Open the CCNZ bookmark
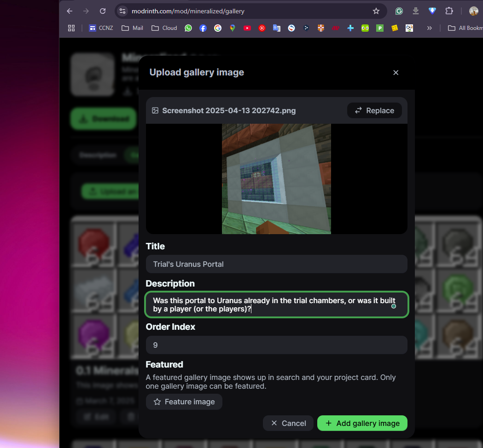Image resolution: width=483 pixels, height=448 pixels. click(101, 28)
